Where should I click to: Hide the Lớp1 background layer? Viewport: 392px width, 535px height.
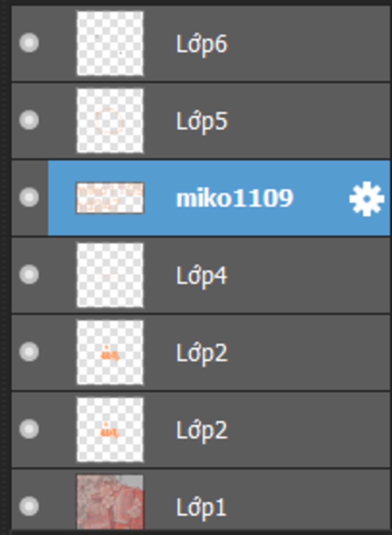click(x=29, y=506)
